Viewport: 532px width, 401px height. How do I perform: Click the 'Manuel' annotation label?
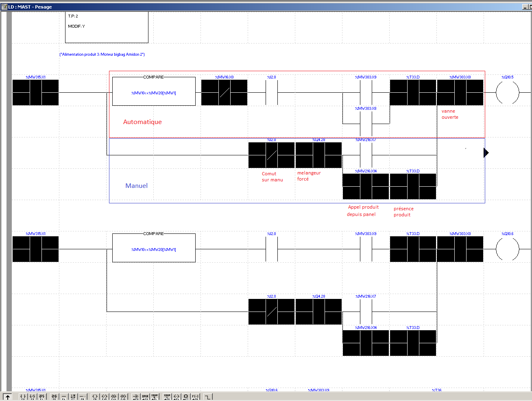(136, 186)
